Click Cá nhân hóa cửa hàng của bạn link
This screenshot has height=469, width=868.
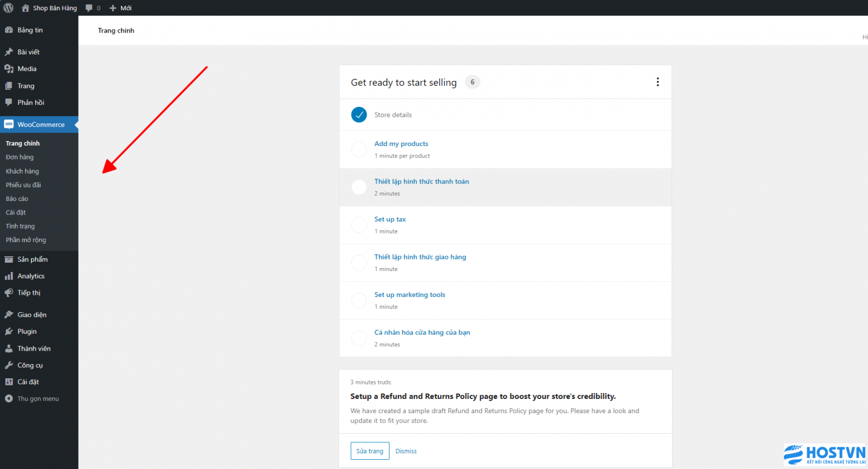tap(422, 333)
